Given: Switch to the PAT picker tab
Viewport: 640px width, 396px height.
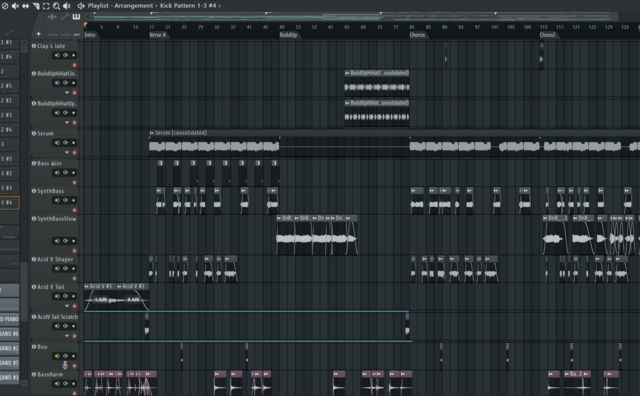Looking at the screenshot, I should pos(76,35).
